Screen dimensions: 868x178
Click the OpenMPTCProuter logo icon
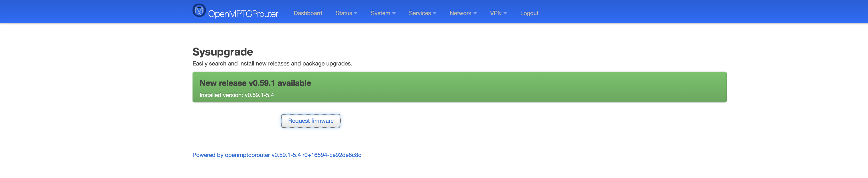tap(199, 10)
